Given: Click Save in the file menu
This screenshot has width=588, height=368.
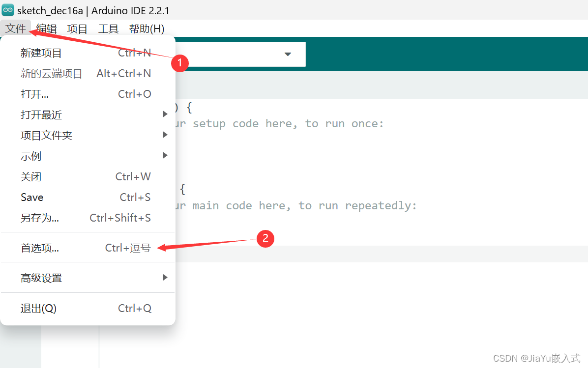Looking at the screenshot, I should coord(88,197).
